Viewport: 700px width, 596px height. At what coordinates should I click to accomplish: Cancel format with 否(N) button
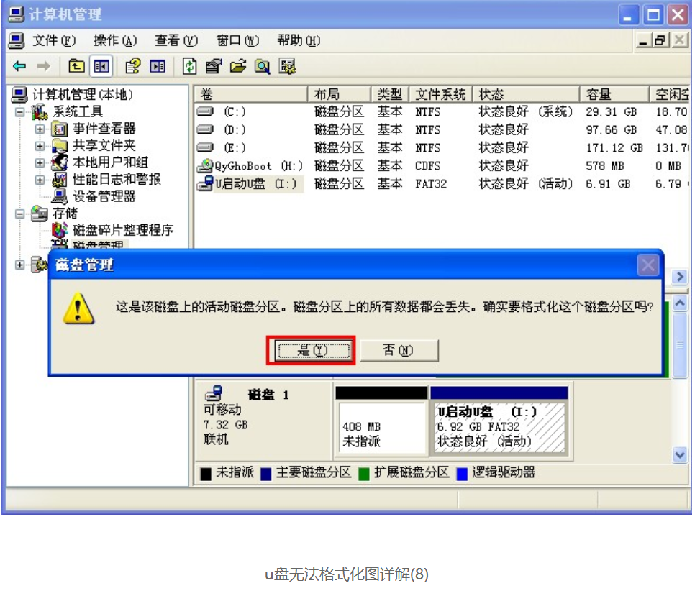point(399,351)
